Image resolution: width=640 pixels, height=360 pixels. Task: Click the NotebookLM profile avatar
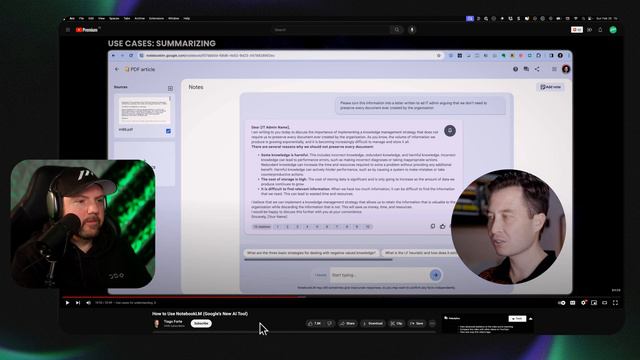coord(566,69)
